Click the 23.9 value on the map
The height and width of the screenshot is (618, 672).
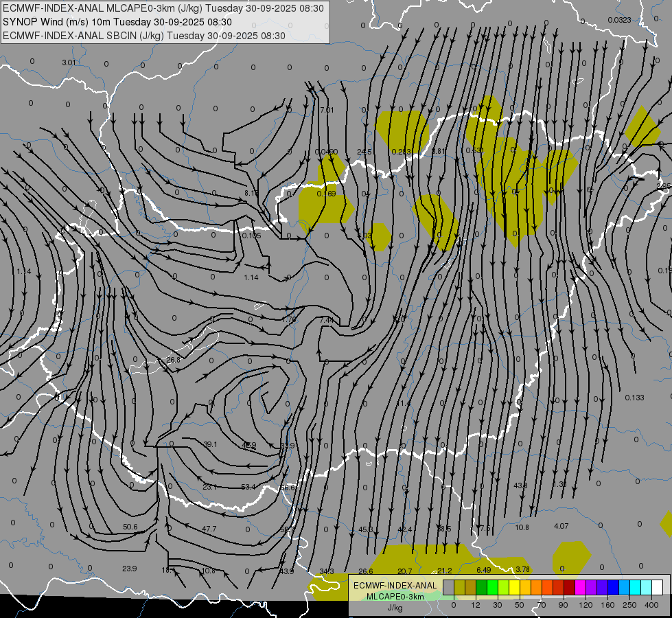(130, 569)
